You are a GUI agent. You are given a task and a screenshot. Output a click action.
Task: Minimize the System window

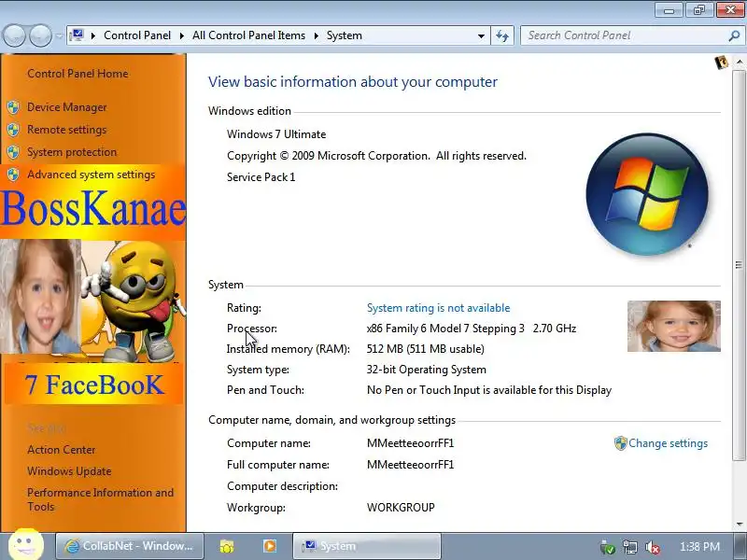tap(669, 9)
